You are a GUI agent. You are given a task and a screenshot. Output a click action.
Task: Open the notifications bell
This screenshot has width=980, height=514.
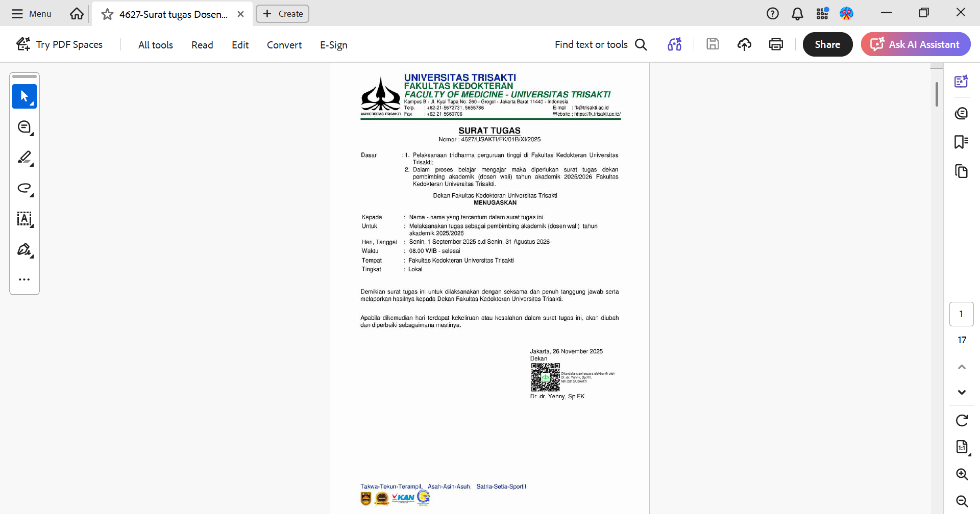(x=797, y=14)
